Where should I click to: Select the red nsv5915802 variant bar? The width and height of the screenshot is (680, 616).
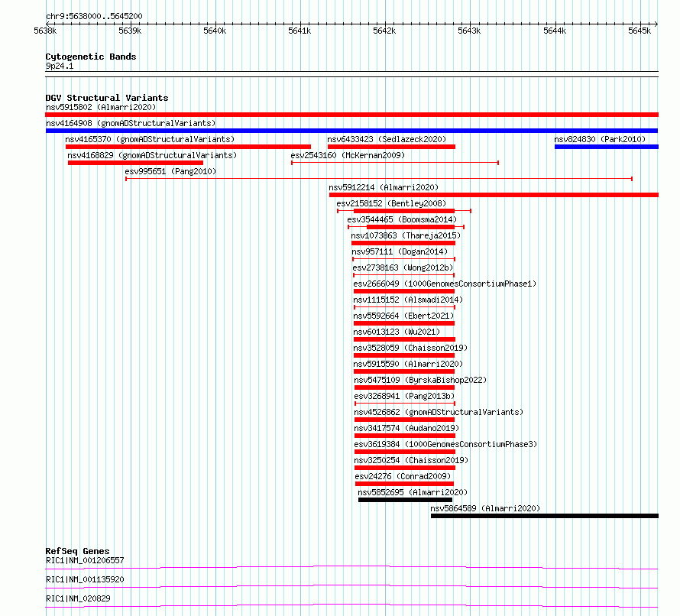pos(351,115)
